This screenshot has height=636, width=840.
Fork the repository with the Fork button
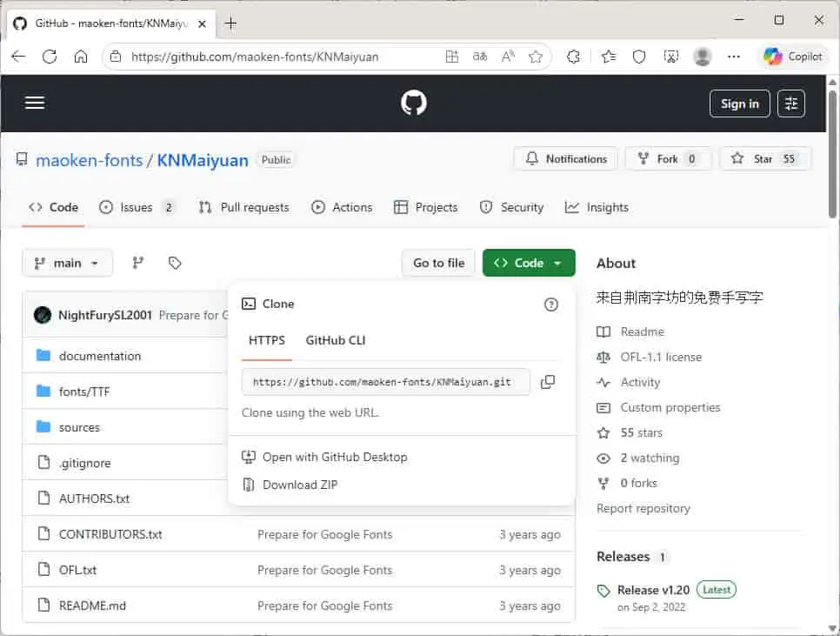pos(668,159)
